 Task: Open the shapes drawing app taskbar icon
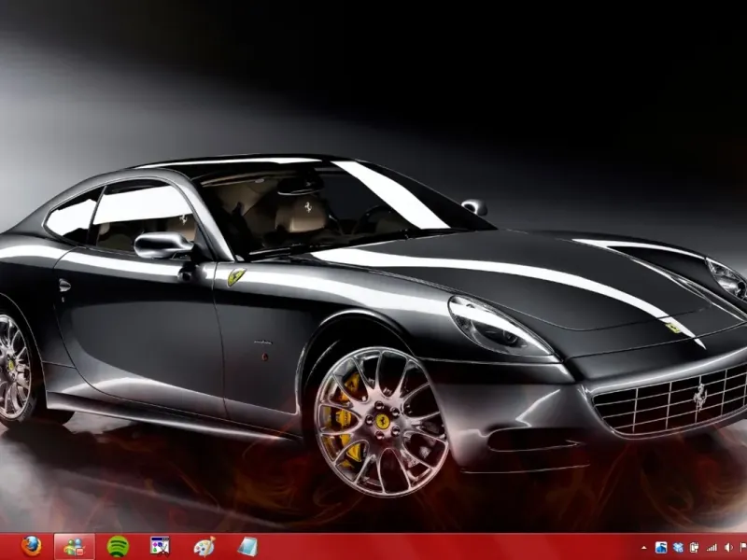[161, 546]
